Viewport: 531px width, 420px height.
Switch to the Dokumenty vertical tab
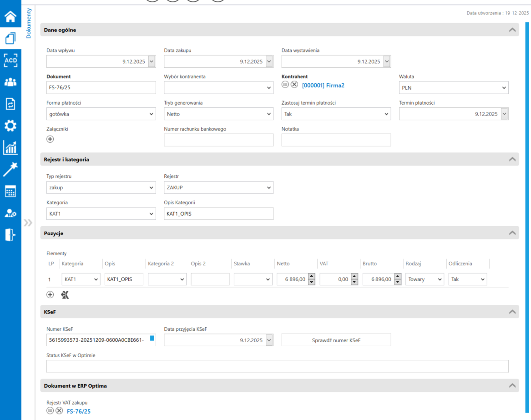click(x=29, y=23)
